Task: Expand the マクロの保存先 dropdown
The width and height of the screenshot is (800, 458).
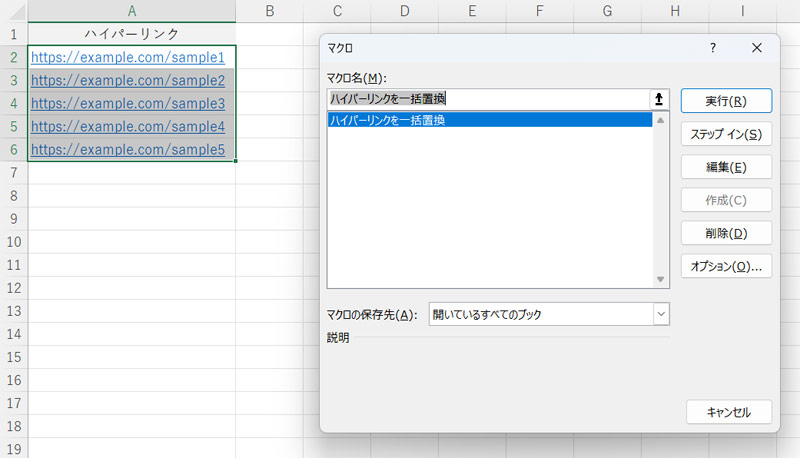Action: coord(660,314)
